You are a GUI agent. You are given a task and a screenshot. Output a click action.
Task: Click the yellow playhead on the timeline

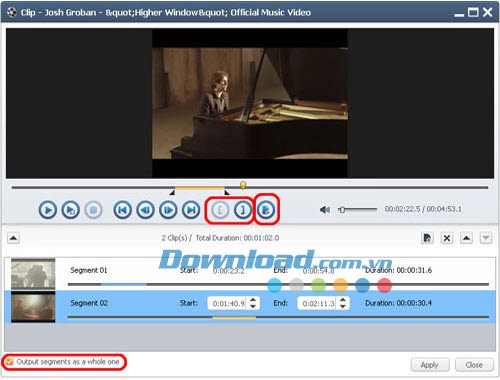pos(243,185)
